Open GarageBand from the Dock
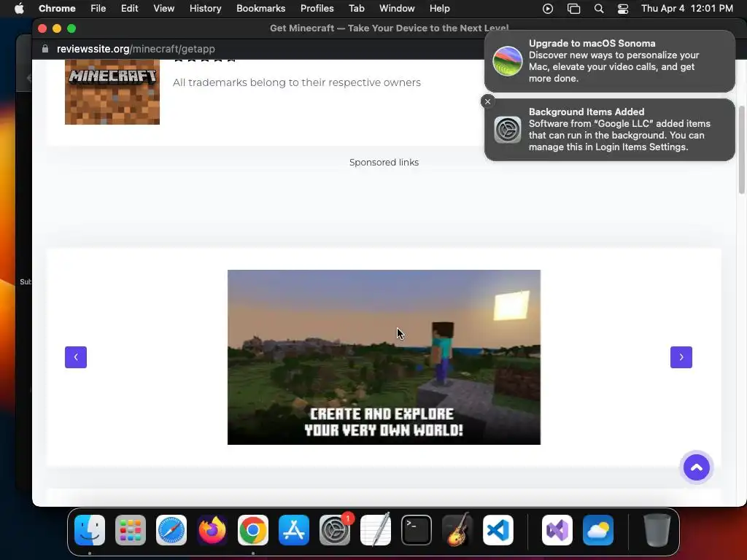Screen dimensions: 747x560 coord(457,530)
